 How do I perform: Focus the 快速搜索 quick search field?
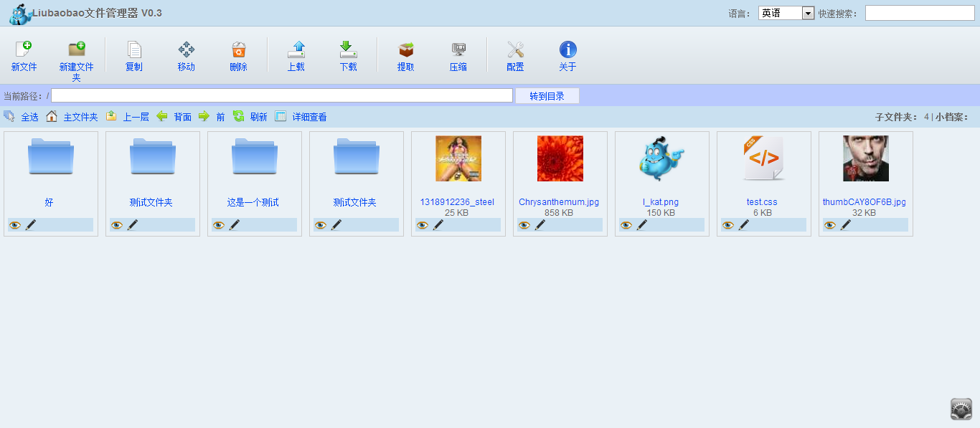920,13
